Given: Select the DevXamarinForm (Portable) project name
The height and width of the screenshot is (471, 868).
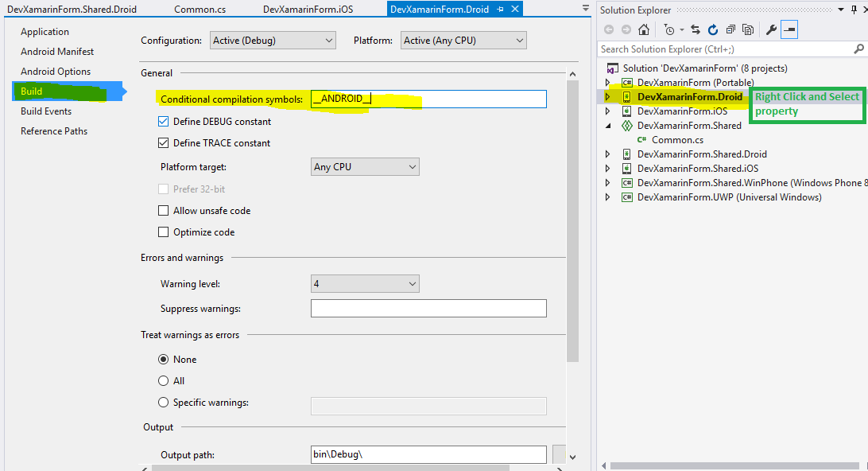Looking at the screenshot, I should point(696,83).
